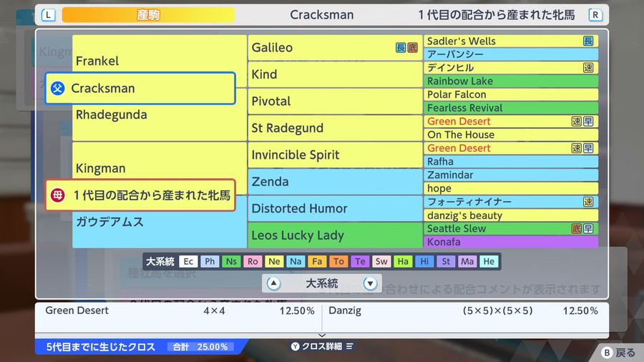
Task: Click Sadler's Wells 長 trait icon
Action: [x=588, y=41]
